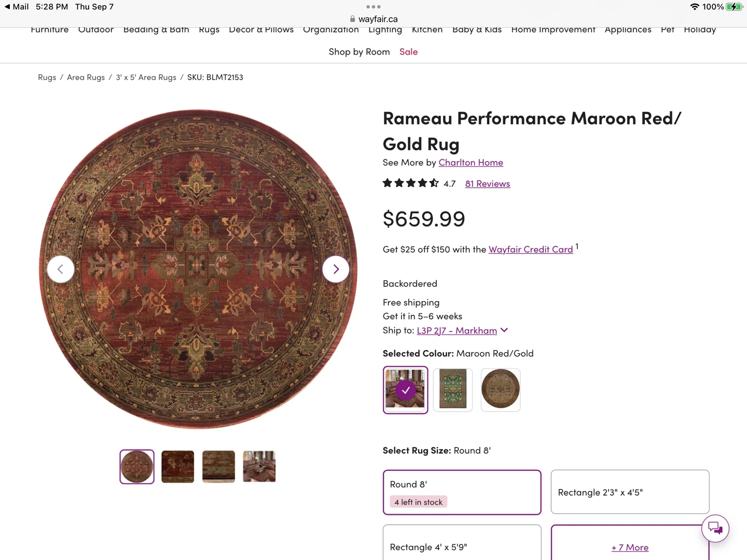This screenshot has width=747, height=560.
Task: Tap the Back to Mail arrow
Action: 7,7
